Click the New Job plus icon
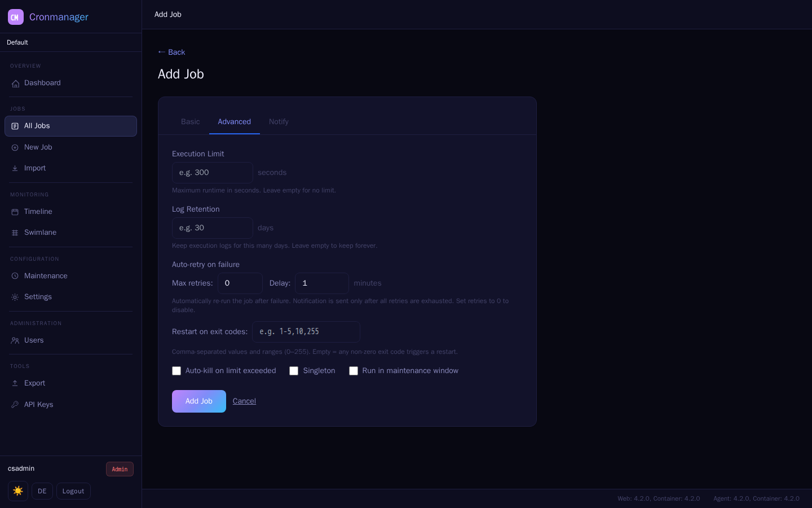 pyautogui.click(x=15, y=148)
